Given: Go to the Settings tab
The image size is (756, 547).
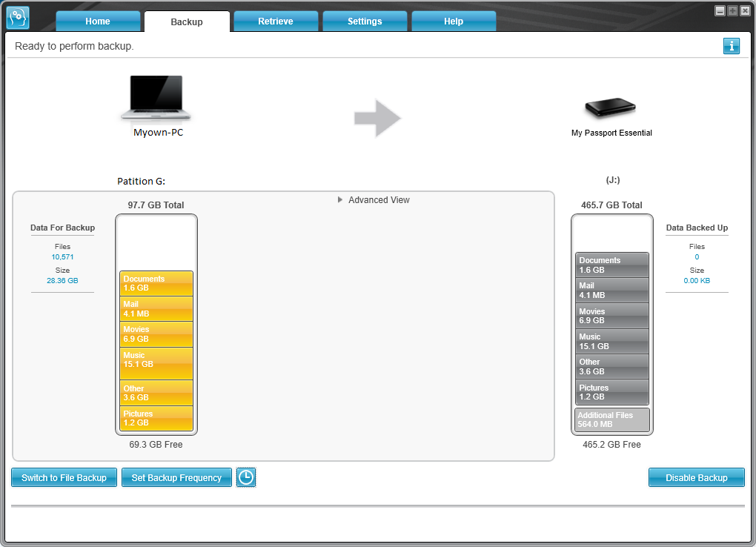Looking at the screenshot, I should click(365, 21).
